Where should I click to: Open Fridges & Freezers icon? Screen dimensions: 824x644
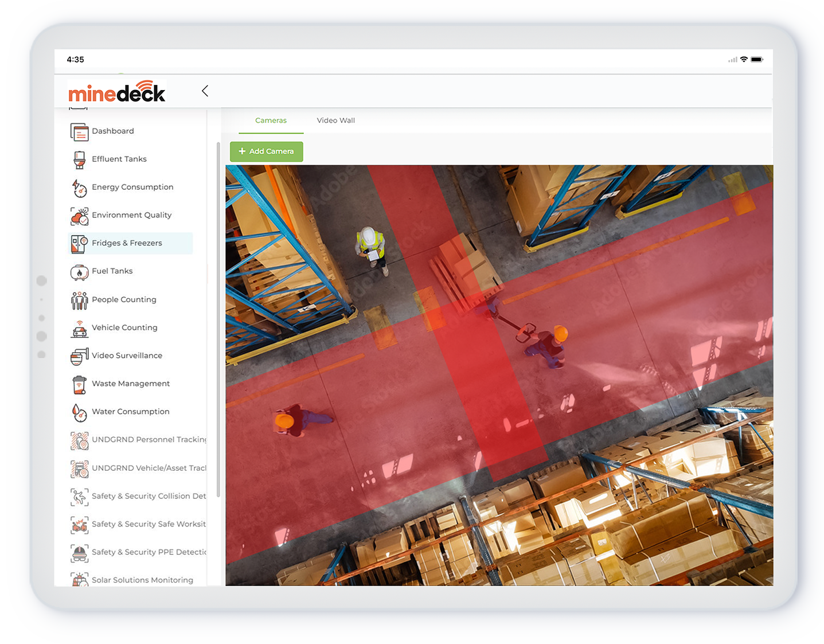pos(79,244)
